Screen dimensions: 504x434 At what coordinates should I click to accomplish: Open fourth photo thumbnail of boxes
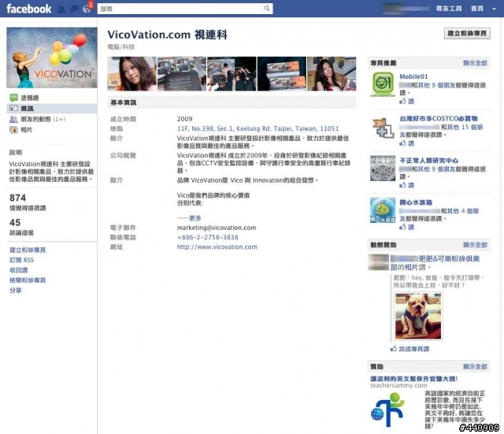tap(282, 73)
